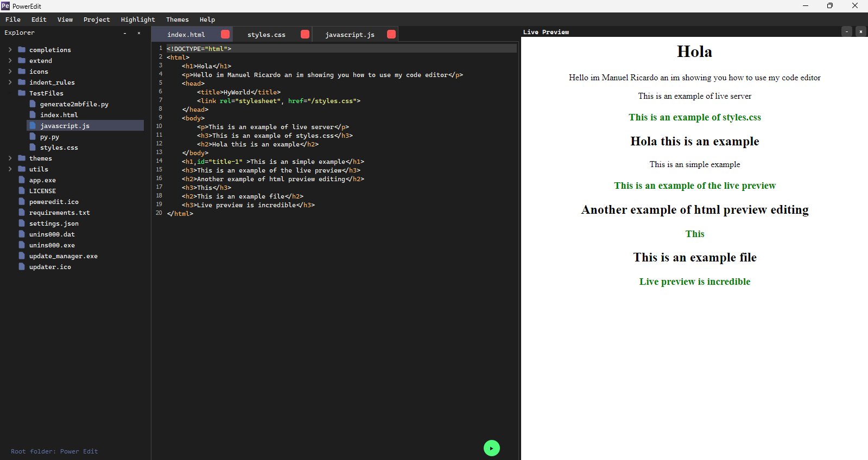Click the PowerEdit app logo icon
868x460 pixels.
coord(5,6)
